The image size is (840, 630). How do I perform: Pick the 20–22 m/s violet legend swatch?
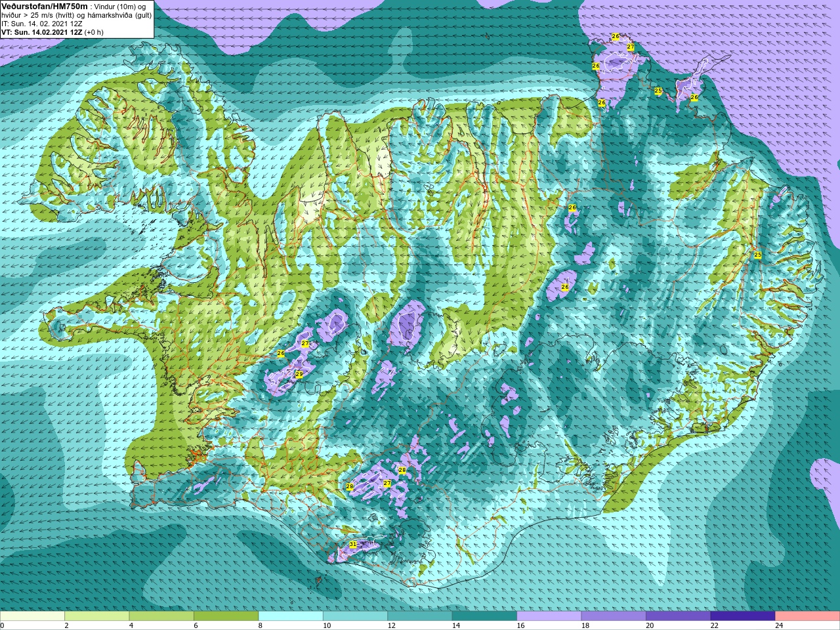(x=679, y=616)
